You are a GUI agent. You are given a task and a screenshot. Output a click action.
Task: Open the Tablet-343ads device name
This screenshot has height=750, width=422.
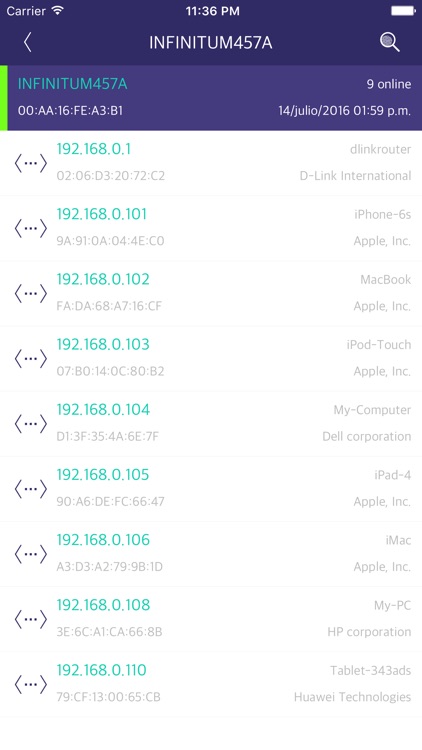(371, 671)
